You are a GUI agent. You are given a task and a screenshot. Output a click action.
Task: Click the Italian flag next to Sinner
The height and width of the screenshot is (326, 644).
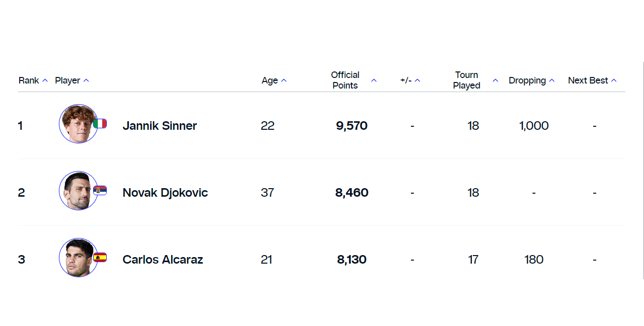100,123
